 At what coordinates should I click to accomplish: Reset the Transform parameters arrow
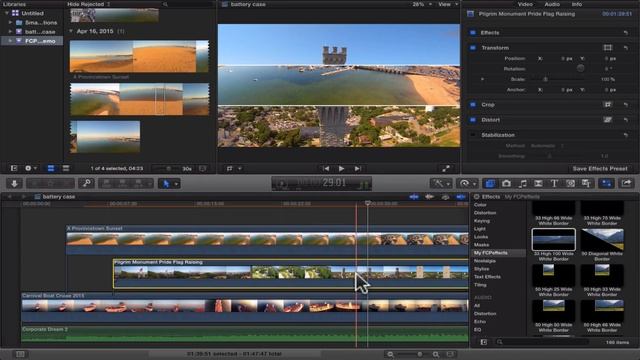[x=626, y=48]
